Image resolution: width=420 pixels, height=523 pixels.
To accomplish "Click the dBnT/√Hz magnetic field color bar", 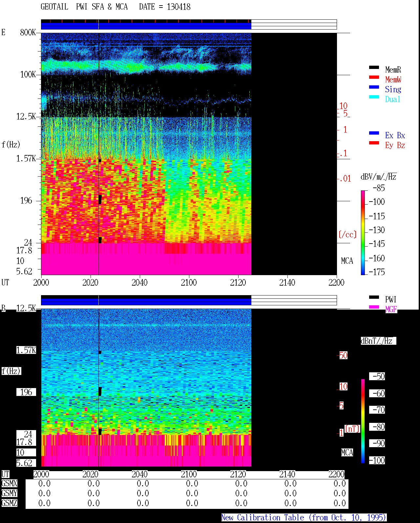I will click(x=363, y=421).
